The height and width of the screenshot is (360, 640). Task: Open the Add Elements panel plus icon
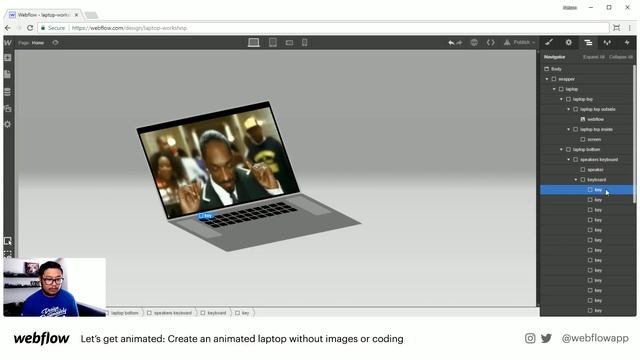tap(8, 58)
